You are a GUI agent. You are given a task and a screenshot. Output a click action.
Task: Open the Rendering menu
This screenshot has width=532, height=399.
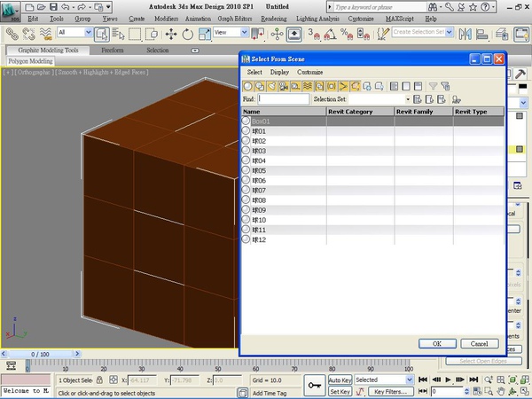coord(274,19)
